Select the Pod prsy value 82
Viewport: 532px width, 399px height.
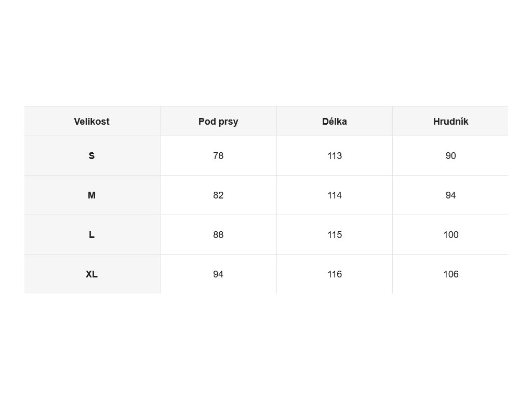pos(218,195)
